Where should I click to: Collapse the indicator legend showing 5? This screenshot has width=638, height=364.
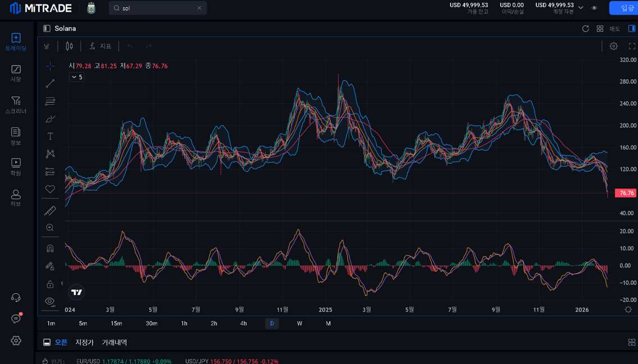coord(74,77)
